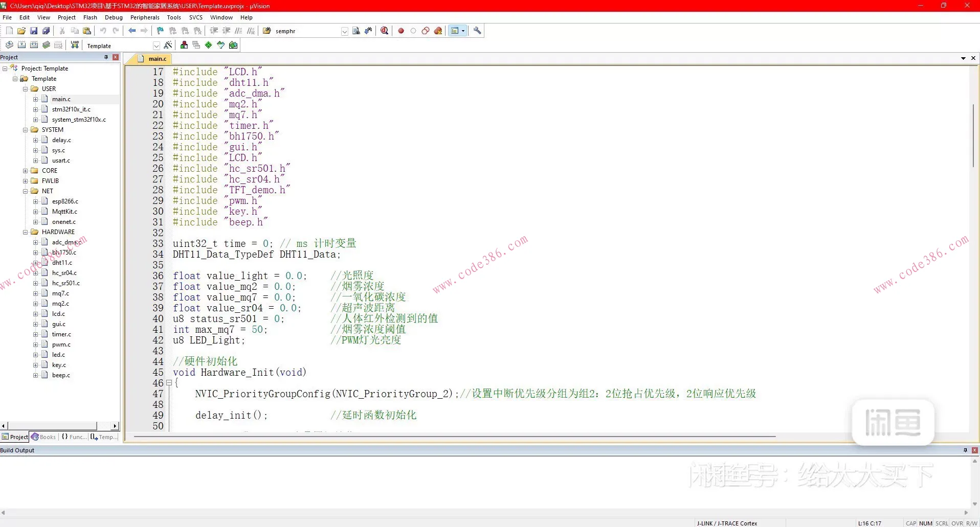Open the editor tab list dropdown arrow
980x527 pixels.
pyautogui.click(x=963, y=58)
